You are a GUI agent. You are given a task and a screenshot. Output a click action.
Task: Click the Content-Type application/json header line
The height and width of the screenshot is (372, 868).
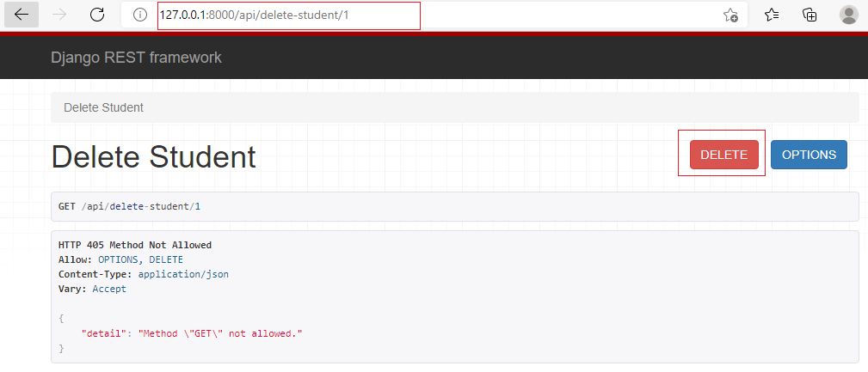pos(143,274)
